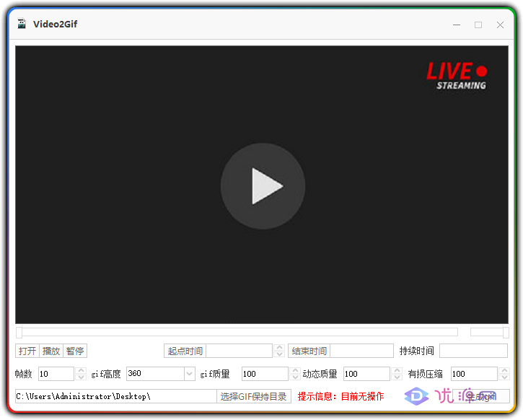Click the 选择GIF保持目录 button
The image size is (523, 420).
(253, 396)
